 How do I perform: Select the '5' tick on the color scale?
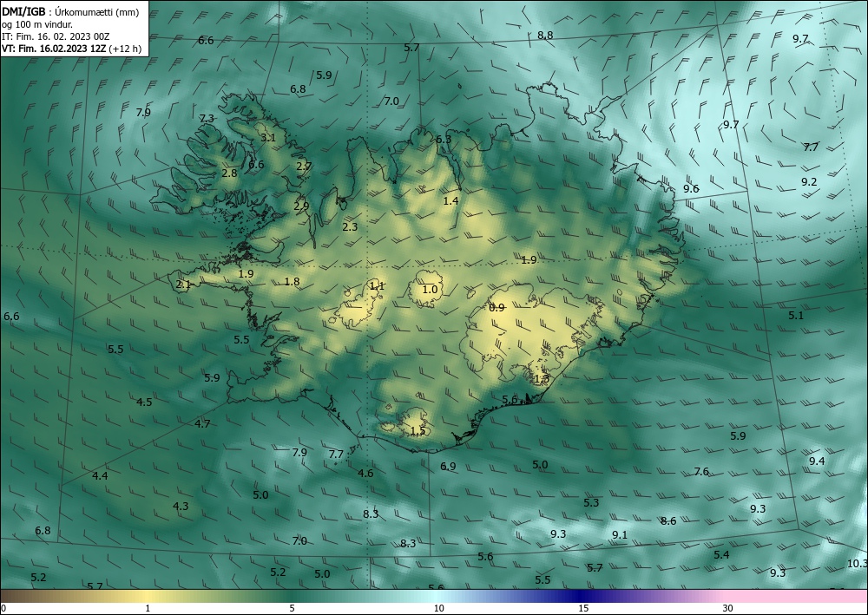(x=292, y=609)
